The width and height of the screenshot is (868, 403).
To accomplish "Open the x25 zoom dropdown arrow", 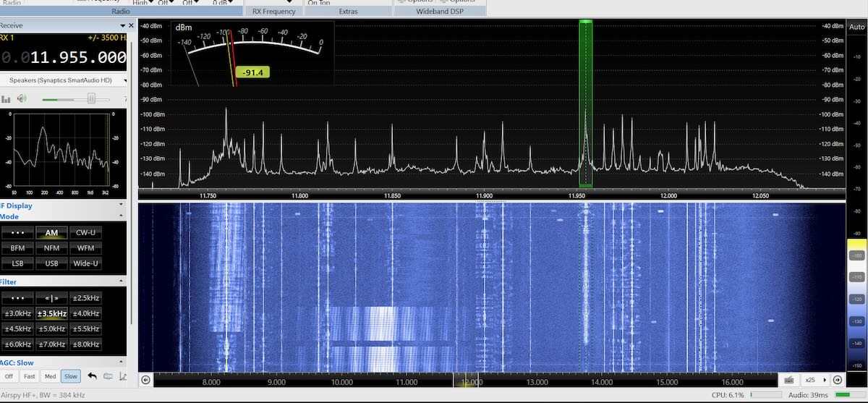I will [825, 380].
